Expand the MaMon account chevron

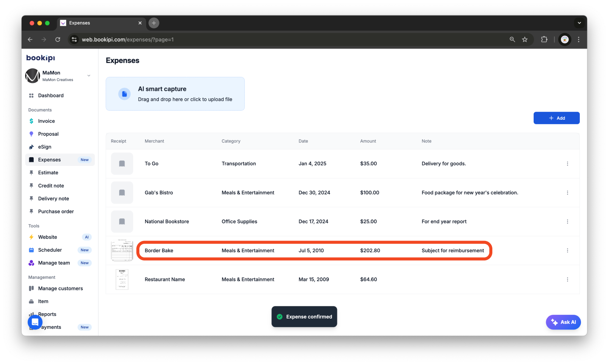89,75
